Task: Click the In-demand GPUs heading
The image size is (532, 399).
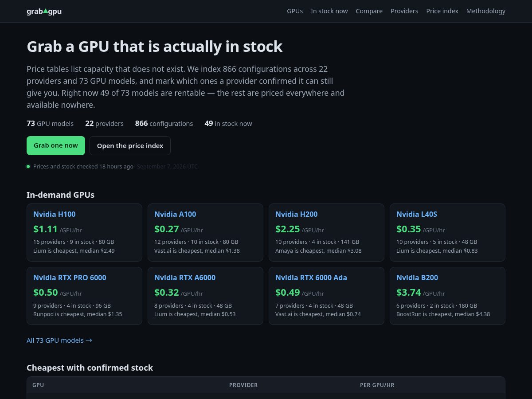Action: [x=60, y=195]
